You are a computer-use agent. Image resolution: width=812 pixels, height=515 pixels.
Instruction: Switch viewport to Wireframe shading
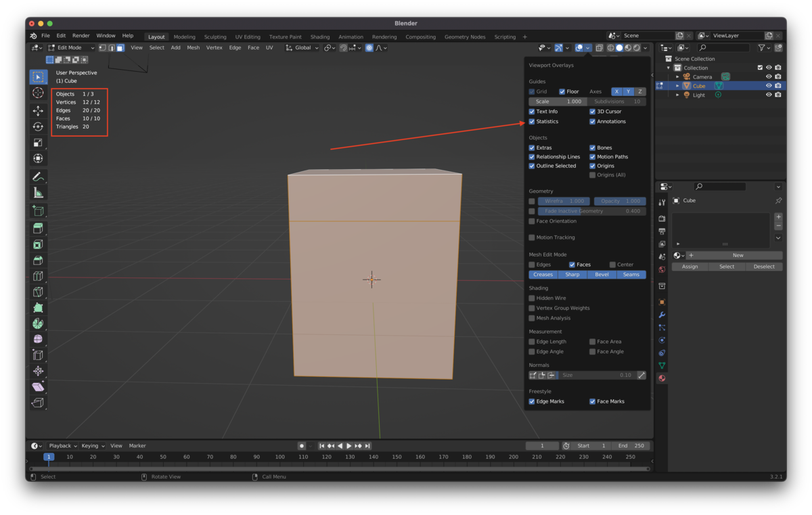point(611,47)
